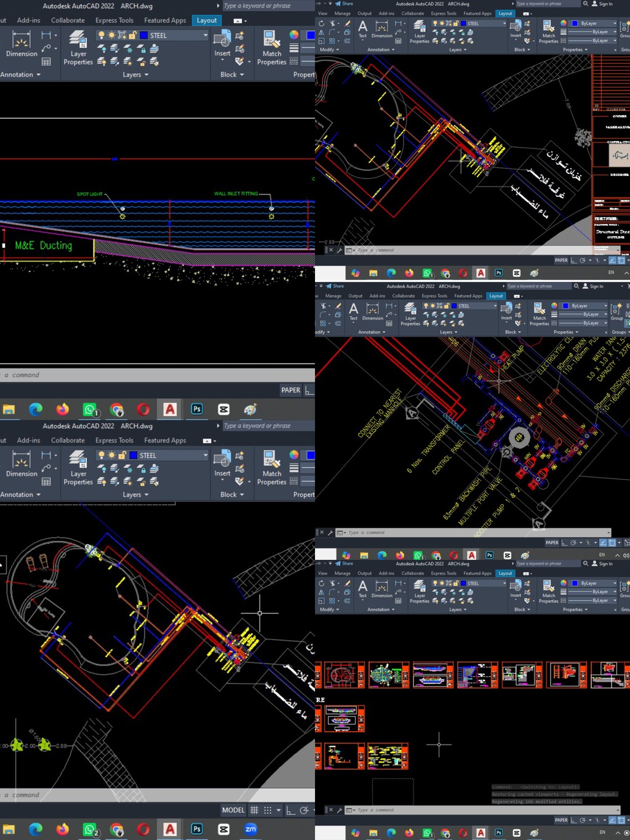The image size is (630, 840).
Task: Open Layer Properties in the M&E Ducting window
Action: click(78, 49)
